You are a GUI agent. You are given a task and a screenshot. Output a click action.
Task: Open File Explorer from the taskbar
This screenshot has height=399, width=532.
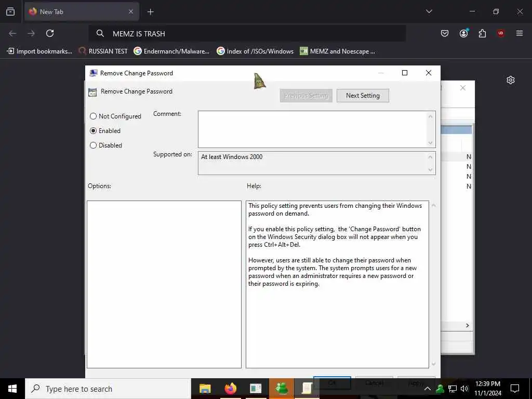pyautogui.click(x=205, y=389)
